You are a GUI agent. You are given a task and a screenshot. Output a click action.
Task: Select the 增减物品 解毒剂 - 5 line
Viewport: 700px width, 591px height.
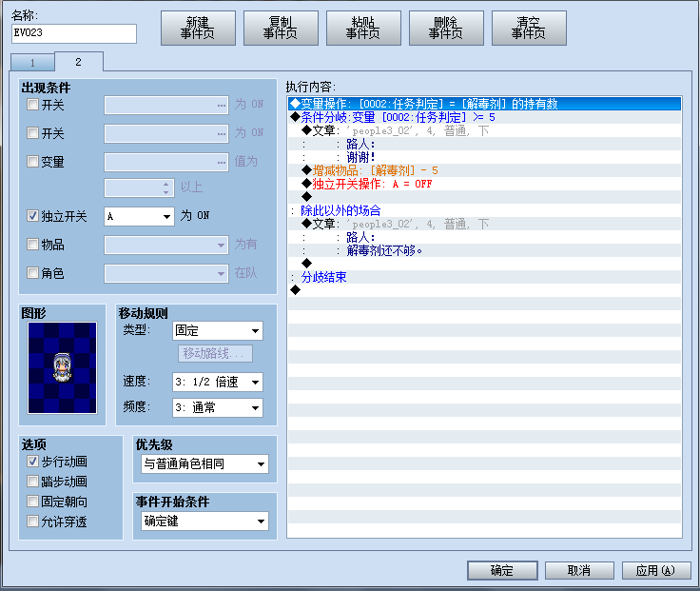coord(484,170)
